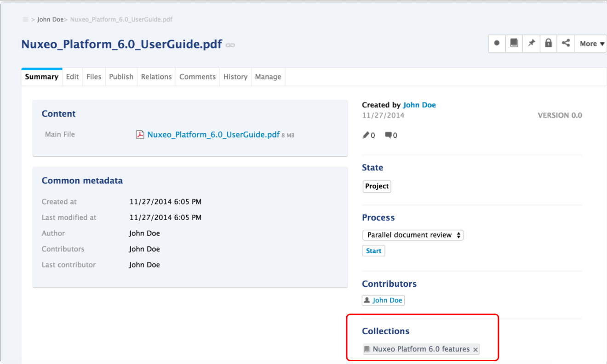Click the subscribe dot icon in toolbar
The width and height of the screenshot is (607, 364).
pos(497,43)
